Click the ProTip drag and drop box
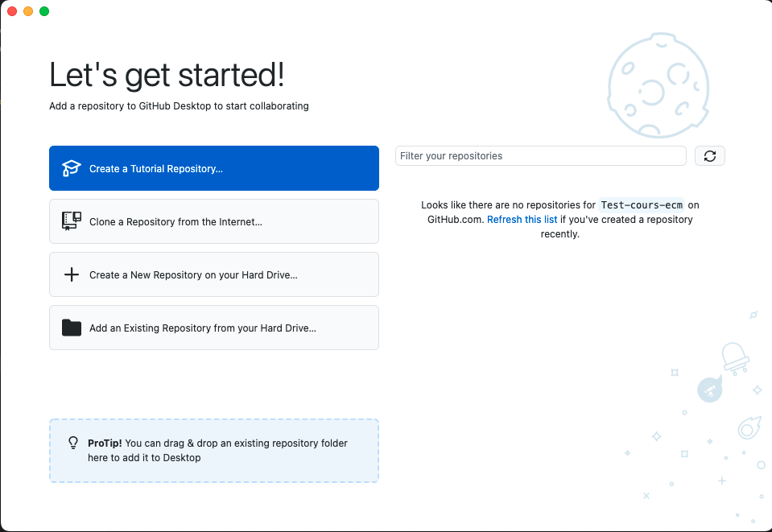Image resolution: width=772 pixels, height=532 pixels. 213,451
